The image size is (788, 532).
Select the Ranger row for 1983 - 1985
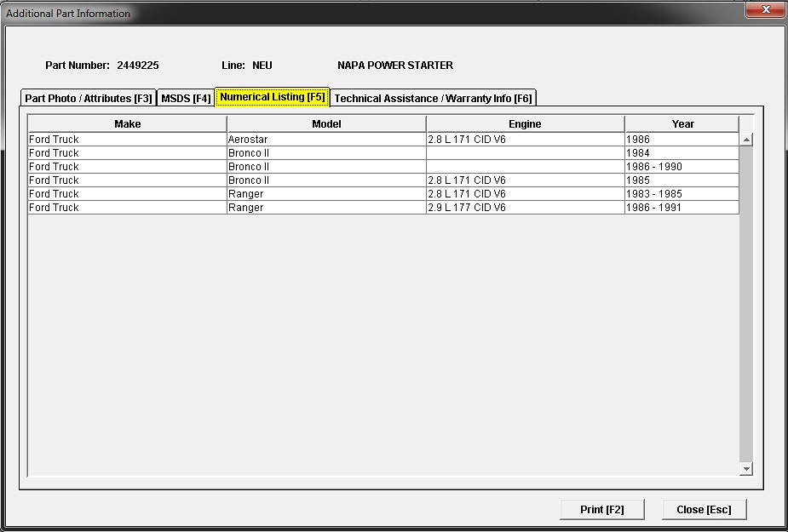pos(383,193)
